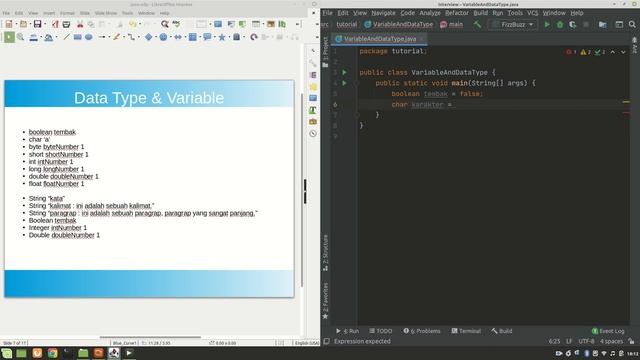Viewport: 640px width, 360px height.
Task: Select the Line drawing tool in Impress
Action: (x=67, y=37)
